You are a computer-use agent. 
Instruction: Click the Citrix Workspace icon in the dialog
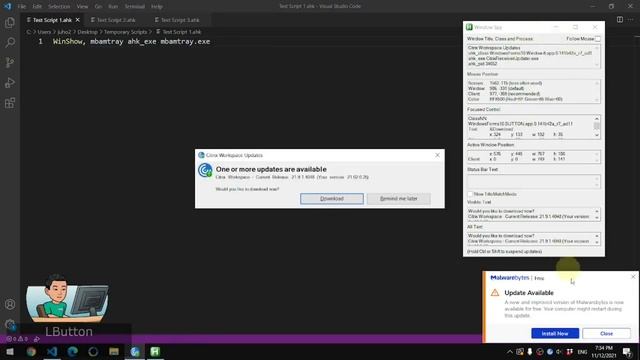tap(205, 170)
